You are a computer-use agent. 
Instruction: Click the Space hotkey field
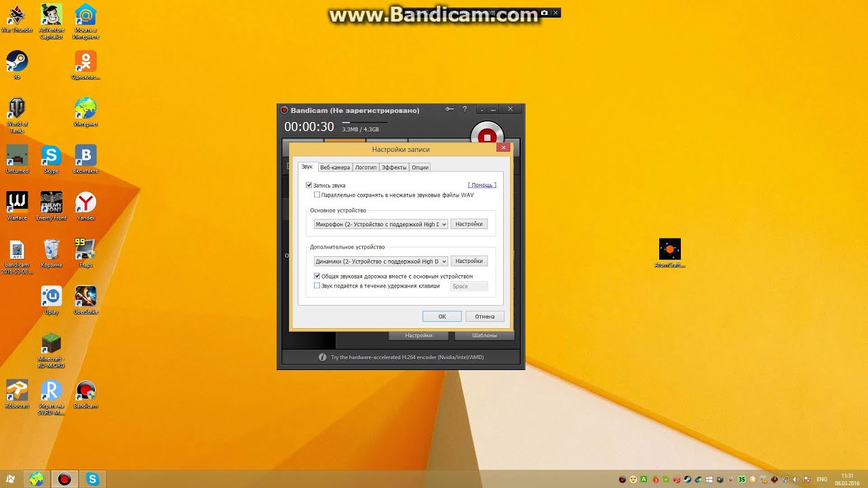pyautogui.click(x=469, y=286)
